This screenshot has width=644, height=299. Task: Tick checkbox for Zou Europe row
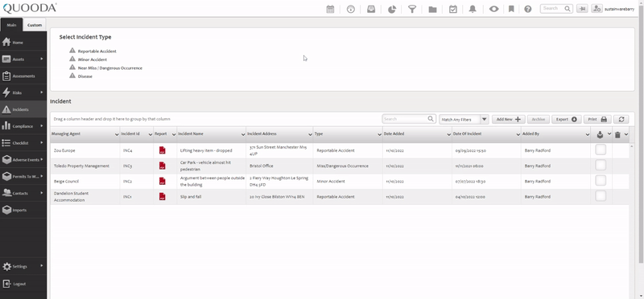(x=601, y=149)
